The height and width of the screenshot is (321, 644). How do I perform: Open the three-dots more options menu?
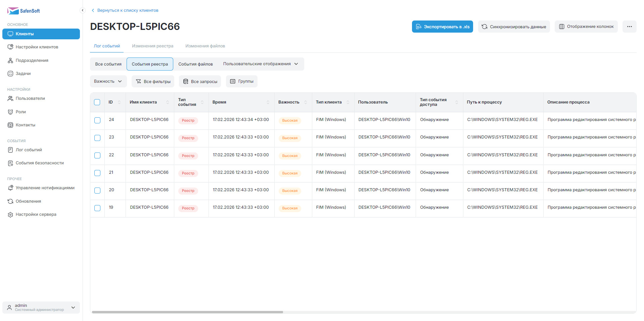(629, 27)
